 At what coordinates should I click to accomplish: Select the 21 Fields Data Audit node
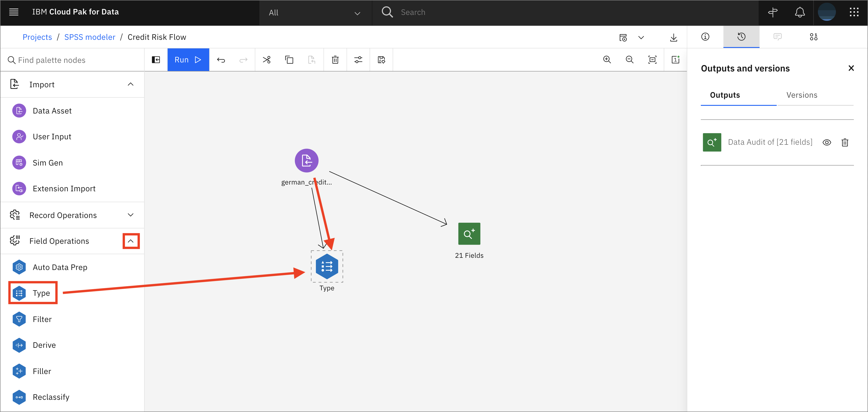click(x=469, y=234)
